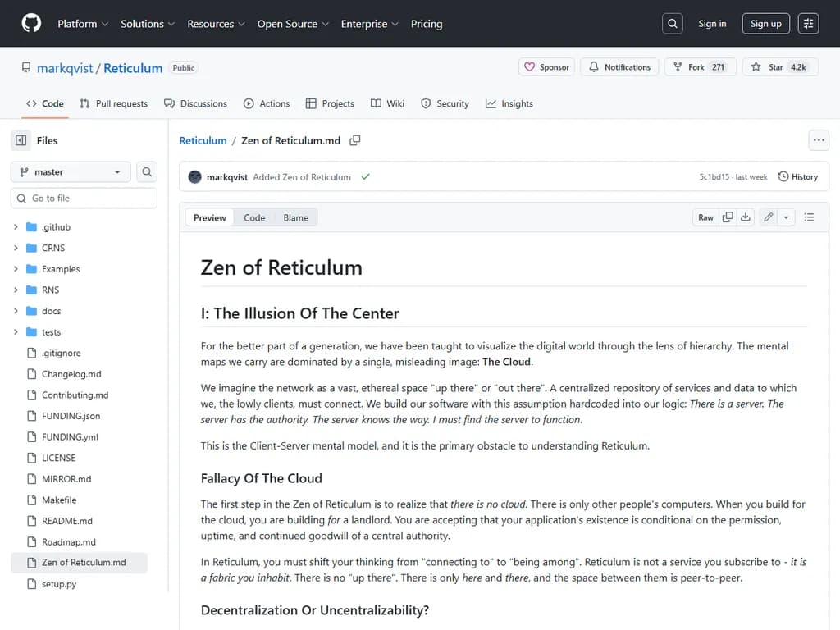This screenshot has width=840, height=630.
Task: Copy raw file contents icon
Action: tap(728, 217)
